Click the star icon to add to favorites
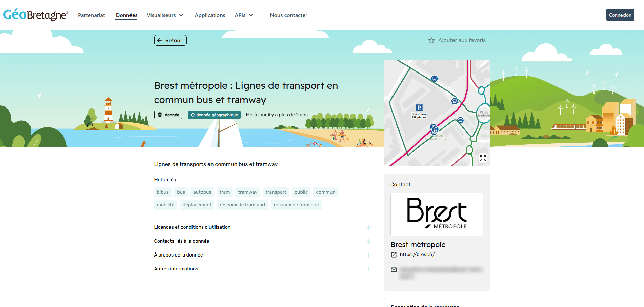 431,40
